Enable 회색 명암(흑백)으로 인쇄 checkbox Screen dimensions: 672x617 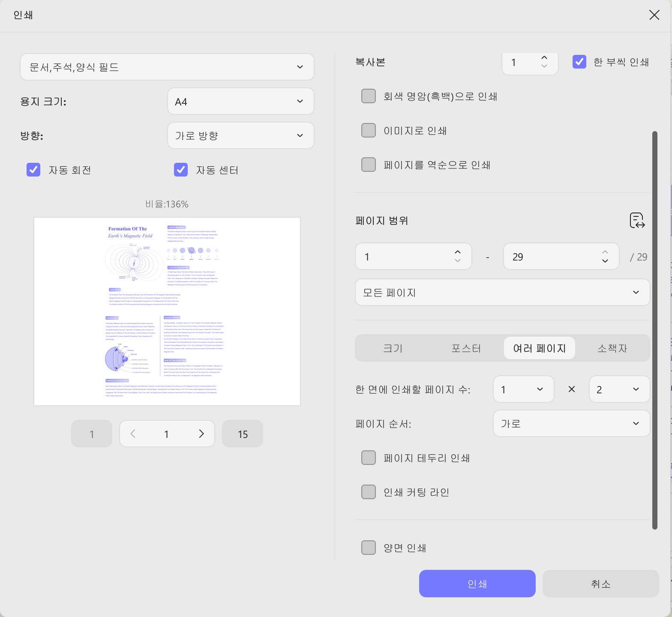[369, 96]
